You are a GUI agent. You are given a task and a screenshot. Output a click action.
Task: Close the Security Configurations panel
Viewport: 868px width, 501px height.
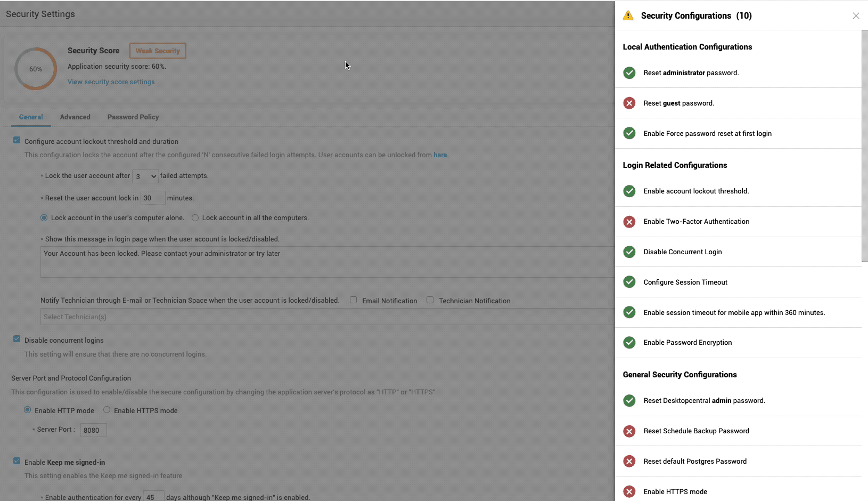click(x=856, y=16)
